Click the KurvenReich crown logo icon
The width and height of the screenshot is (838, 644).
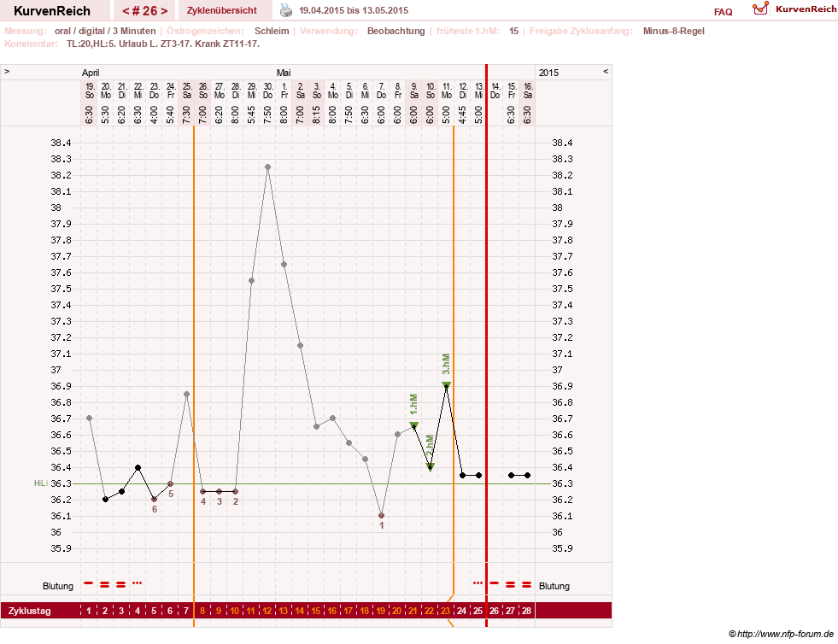click(x=760, y=9)
